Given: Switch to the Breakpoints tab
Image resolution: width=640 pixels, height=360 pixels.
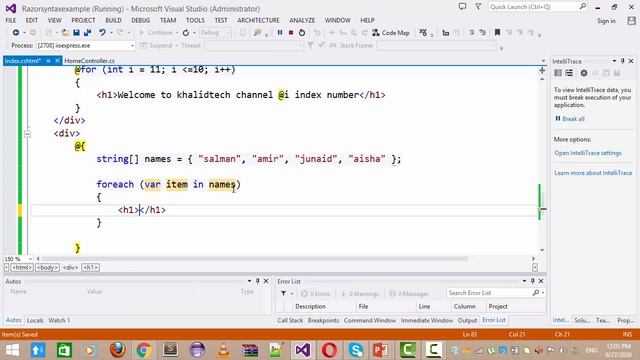Looking at the screenshot, I should pyautogui.click(x=323, y=320).
